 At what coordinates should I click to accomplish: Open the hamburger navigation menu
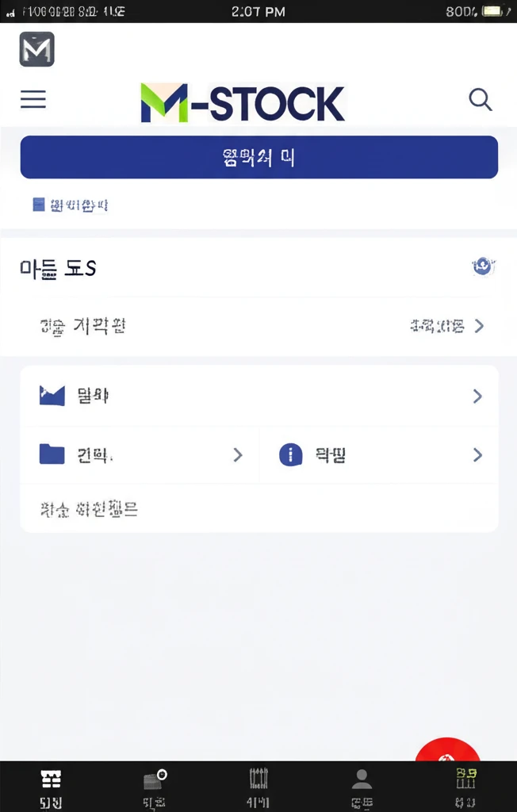33,99
